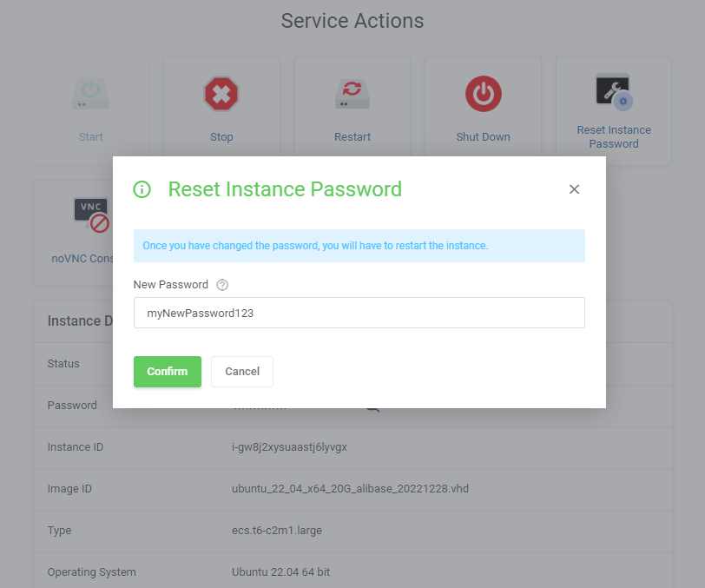Close the Reset Instance Password dialog
The height and width of the screenshot is (588, 705).
574,189
